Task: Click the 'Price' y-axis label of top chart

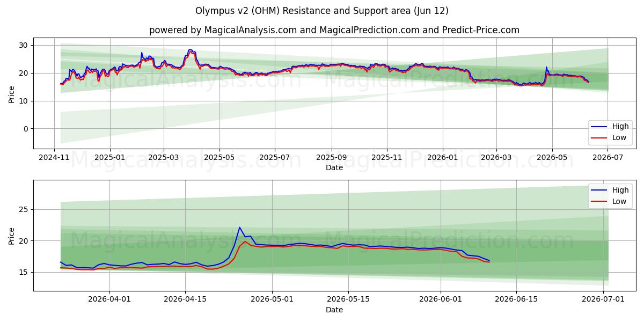Action: click(x=11, y=93)
